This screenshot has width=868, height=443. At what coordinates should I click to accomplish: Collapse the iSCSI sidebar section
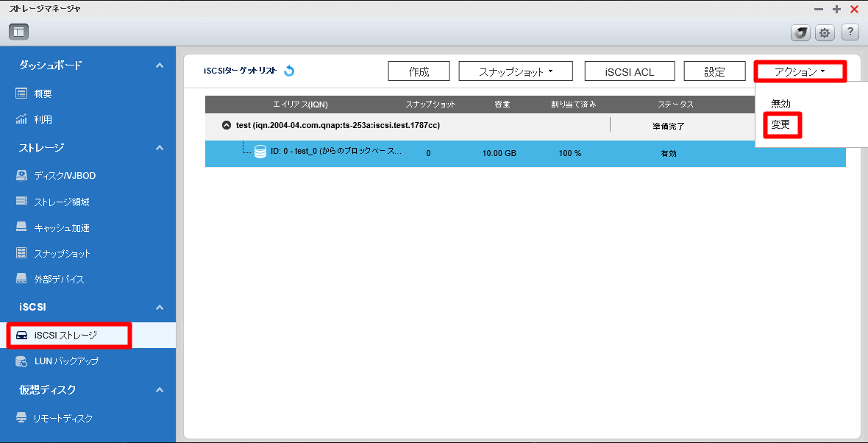click(160, 308)
